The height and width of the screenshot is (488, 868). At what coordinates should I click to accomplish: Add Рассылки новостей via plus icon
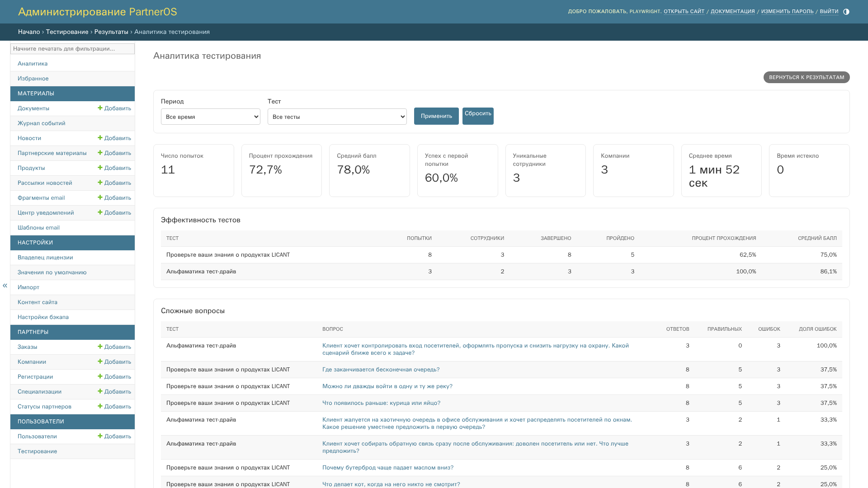[x=114, y=183]
